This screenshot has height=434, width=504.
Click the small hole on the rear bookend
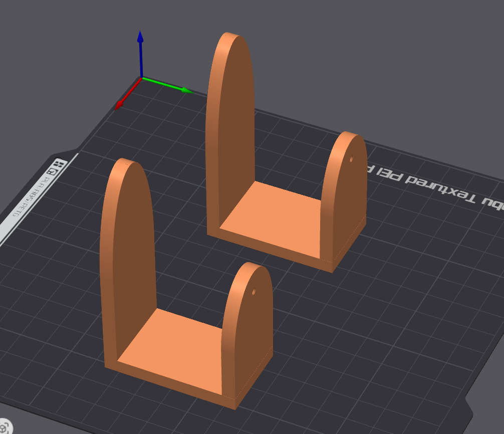pyautogui.click(x=351, y=158)
